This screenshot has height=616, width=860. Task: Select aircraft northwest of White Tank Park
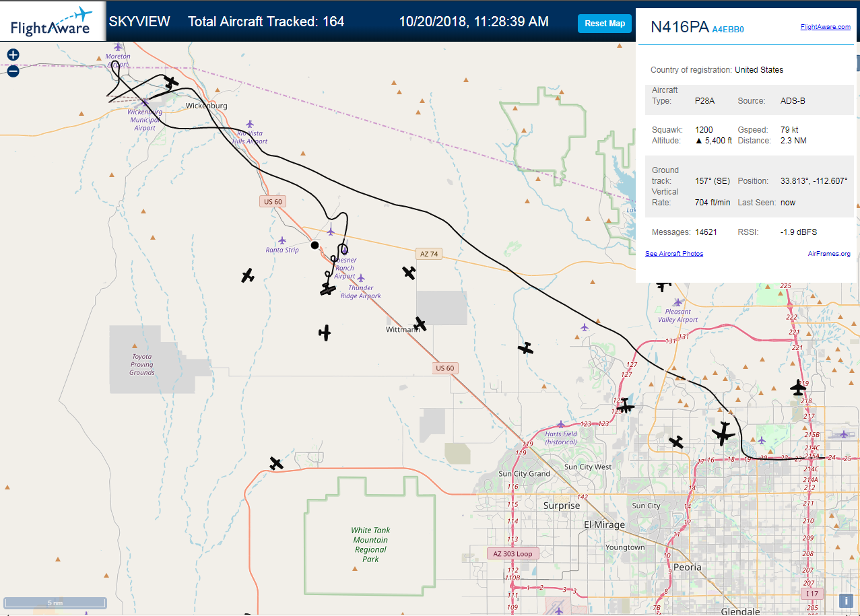[x=276, y=463]
